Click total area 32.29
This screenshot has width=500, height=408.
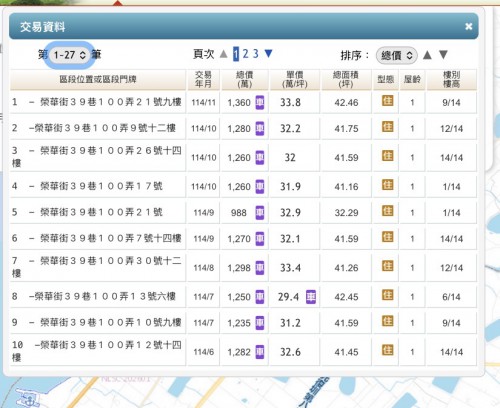(x=346, y=213)
